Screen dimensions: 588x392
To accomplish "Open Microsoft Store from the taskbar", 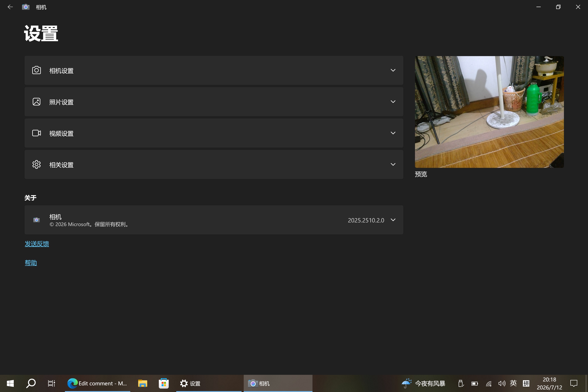I will [x=164, y=383].
